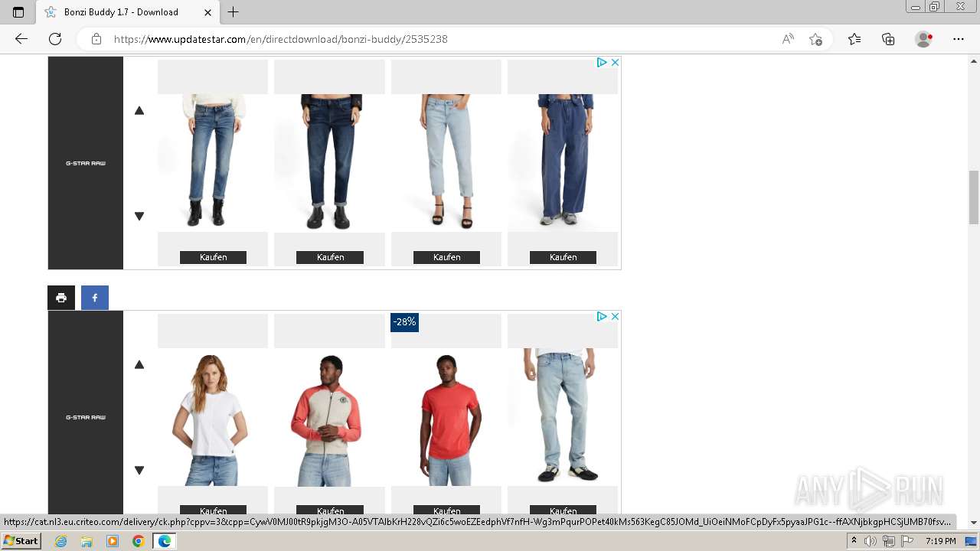
Task: Open the volume control tray icon
Action: (871, 541)
